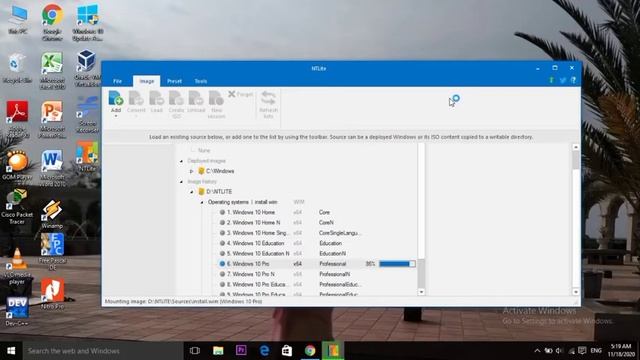Click the Refresh Info toolbar icon
The width and height of the screenshot is (640, 360).
pos(268,99)
